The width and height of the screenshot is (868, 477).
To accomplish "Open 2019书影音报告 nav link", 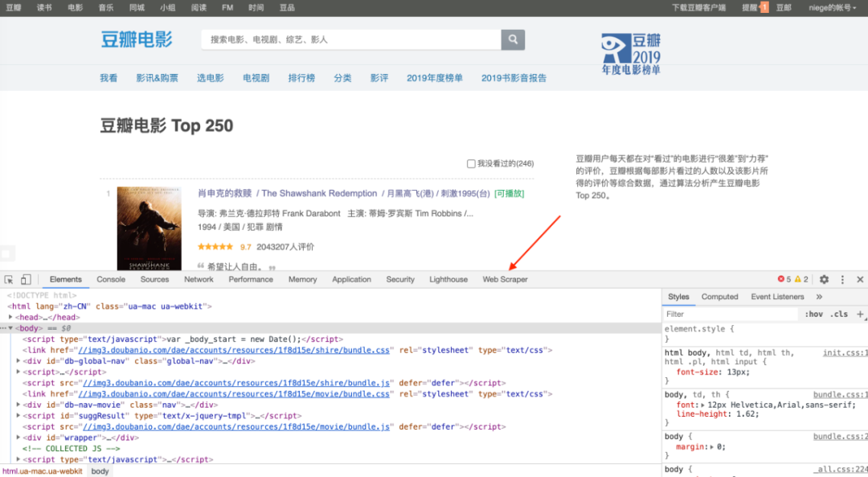I will (514, 78).
